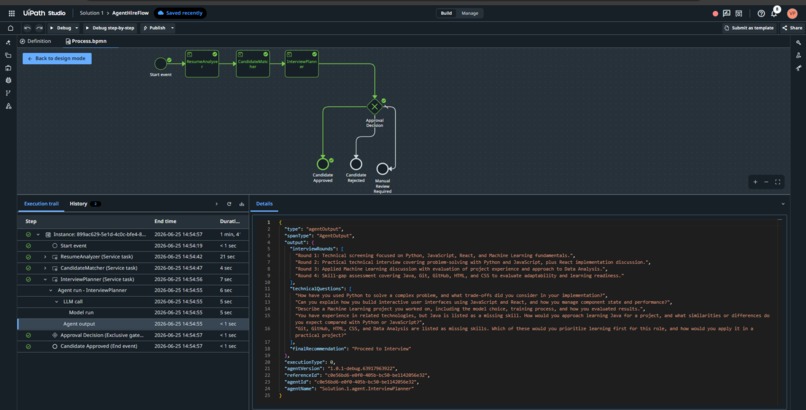Switch to Build mode
Screen dimensions: 806x410
(x=446, y=13)
